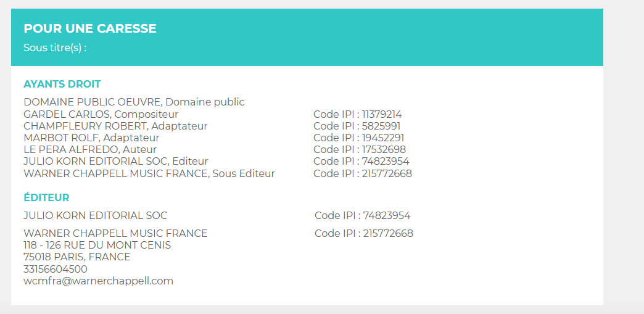Select the Sous titre(s) label
The image size is (644, 314).
[55, 48]
